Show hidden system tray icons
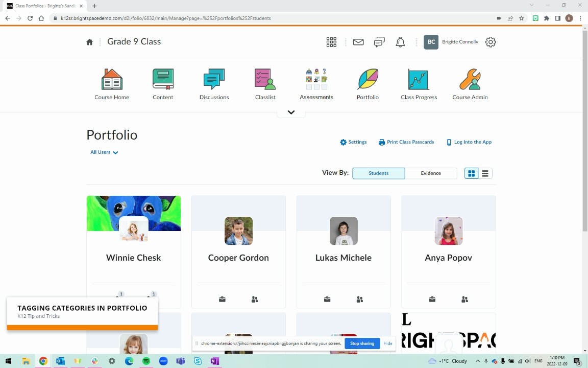Viewport: 588px width, 368px height. 477,361
